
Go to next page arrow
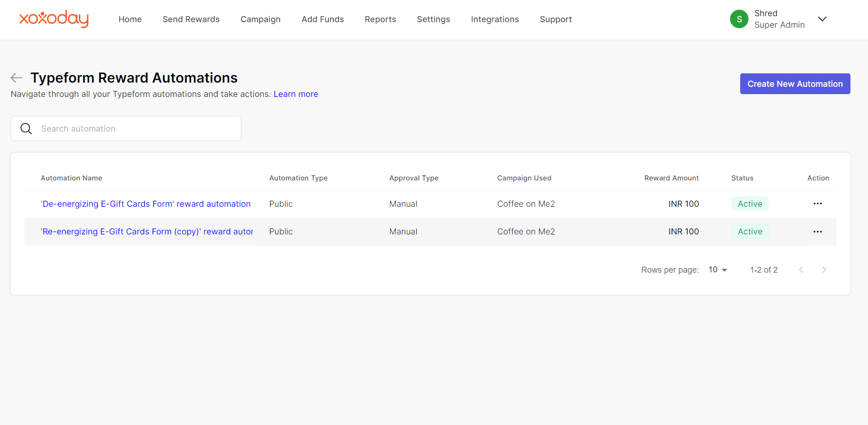pyautogui.click(x=824, y=270)
